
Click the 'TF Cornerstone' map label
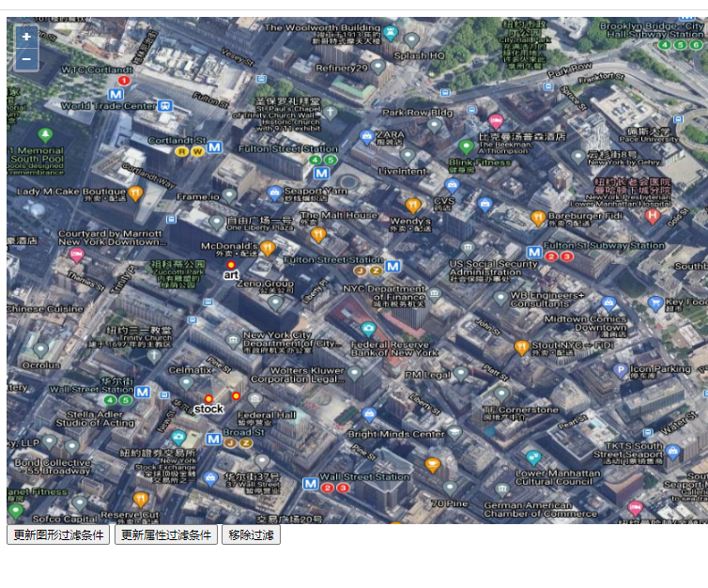point(520,410)
